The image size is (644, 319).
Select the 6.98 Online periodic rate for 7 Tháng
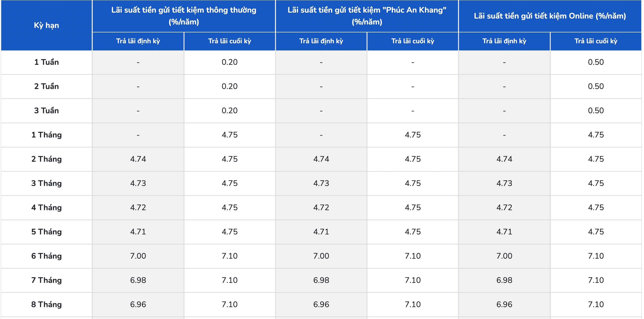[504, 280]
